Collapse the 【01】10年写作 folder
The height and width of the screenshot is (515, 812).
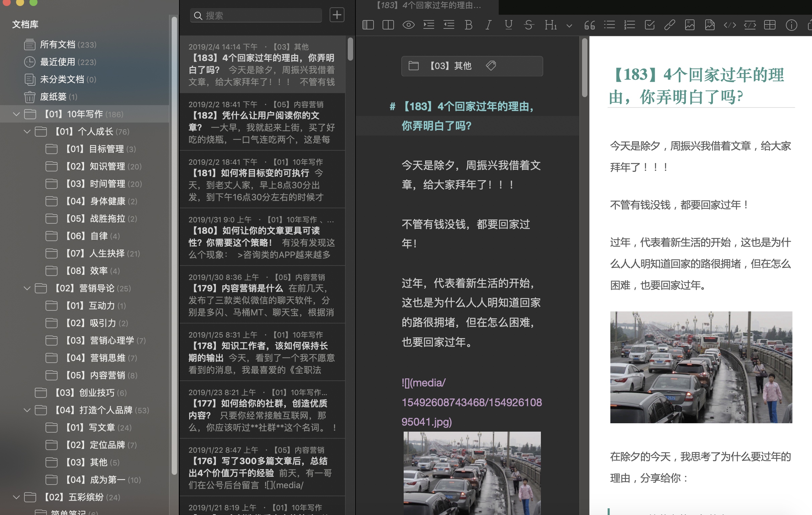click(x=16, y=114)
